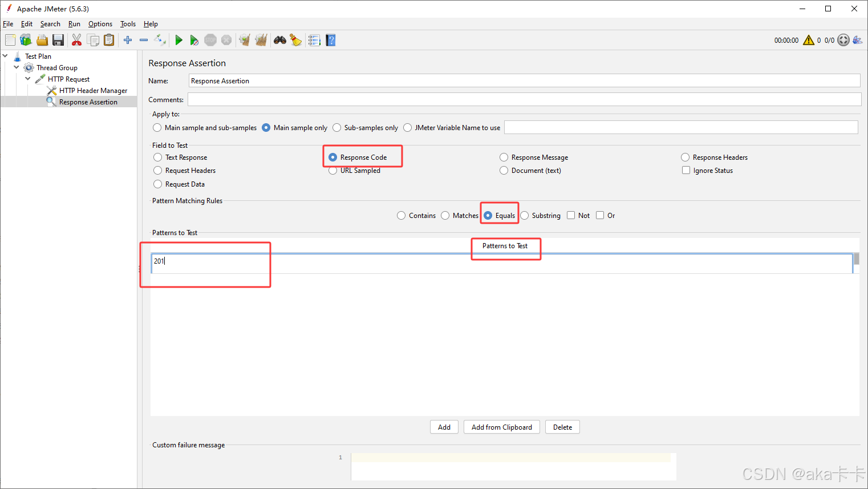Select Document (text) radio button
The height and width of the screenshot is (489, 868).
504,171
